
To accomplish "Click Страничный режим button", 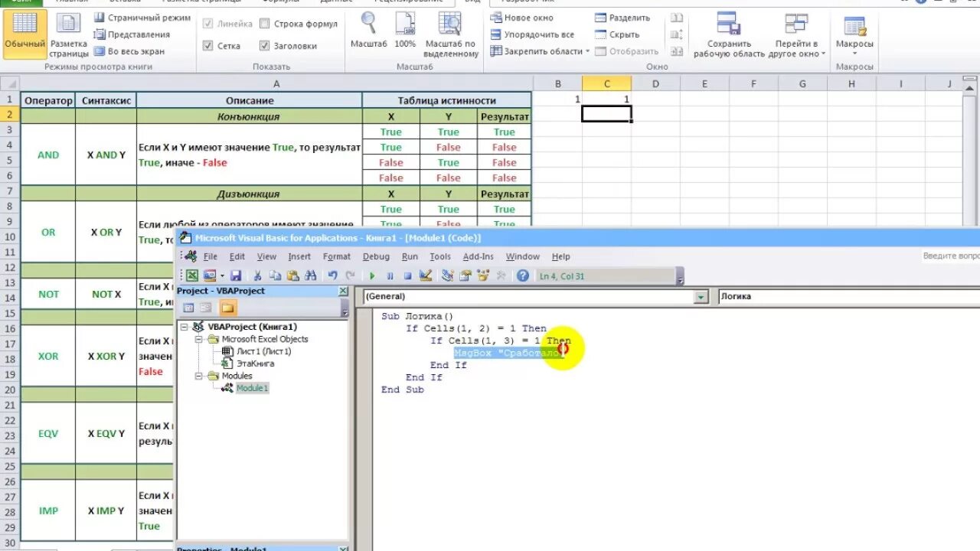I will point(142,18).
